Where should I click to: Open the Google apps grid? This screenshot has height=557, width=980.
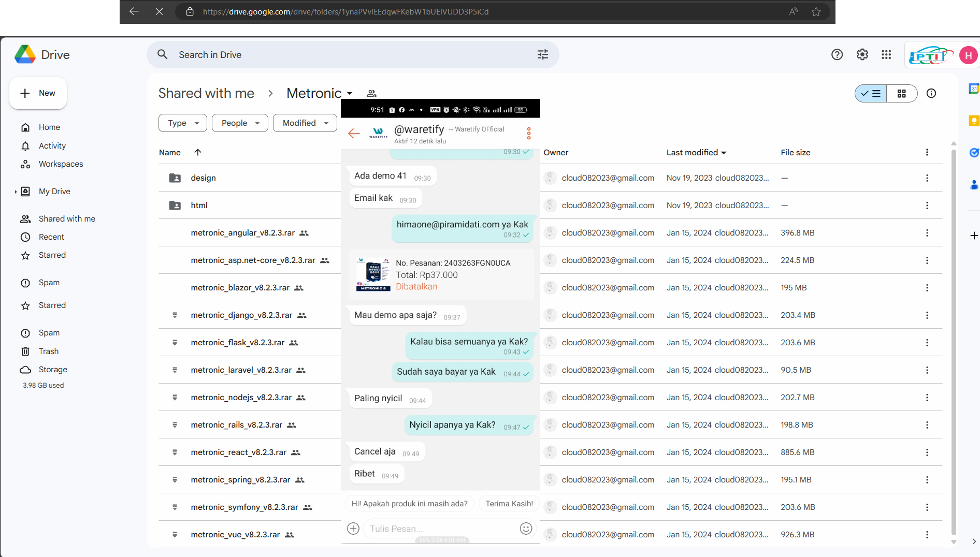pyautogui.click(x=886, y=55)
